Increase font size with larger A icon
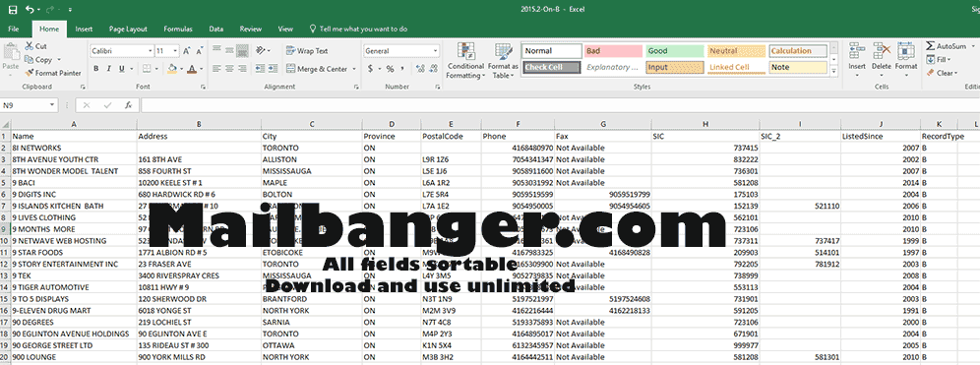This screenshot has width=980, height=365. (x=188, y=50)
